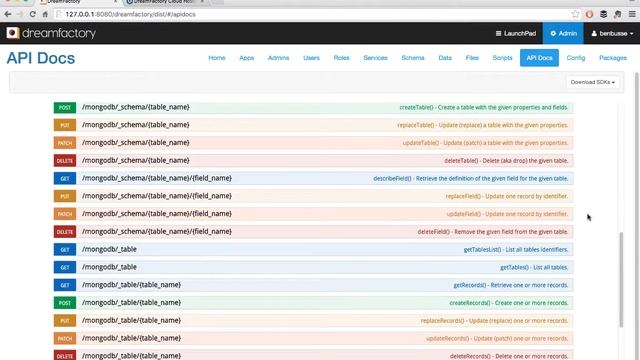The height and width of the screenshot is (360, 640).
Task: Bookmark the page with the star icon
Action: point(576,14)
